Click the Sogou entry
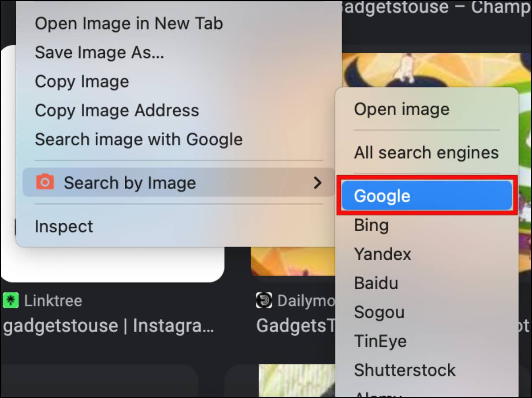 (379, 312)
